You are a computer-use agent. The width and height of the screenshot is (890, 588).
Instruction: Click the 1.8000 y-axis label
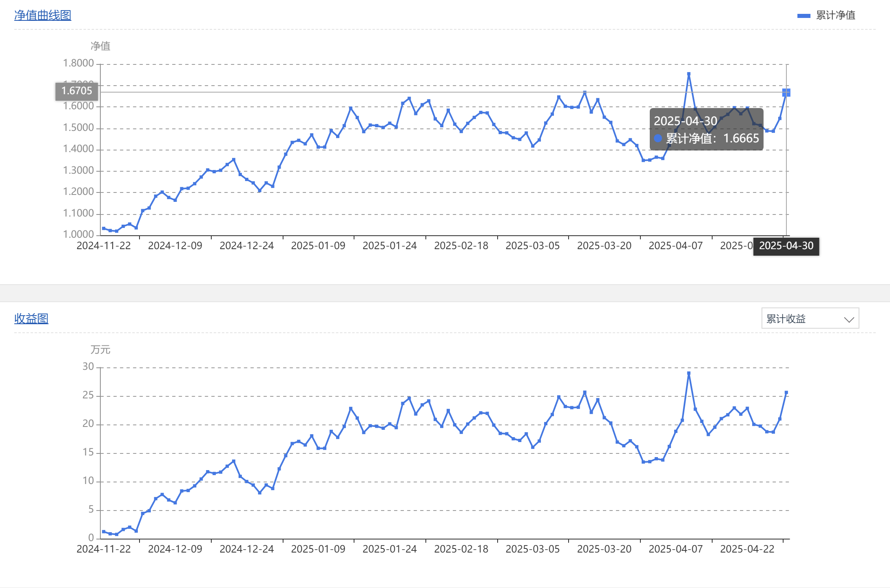click(x=78, y=63)
